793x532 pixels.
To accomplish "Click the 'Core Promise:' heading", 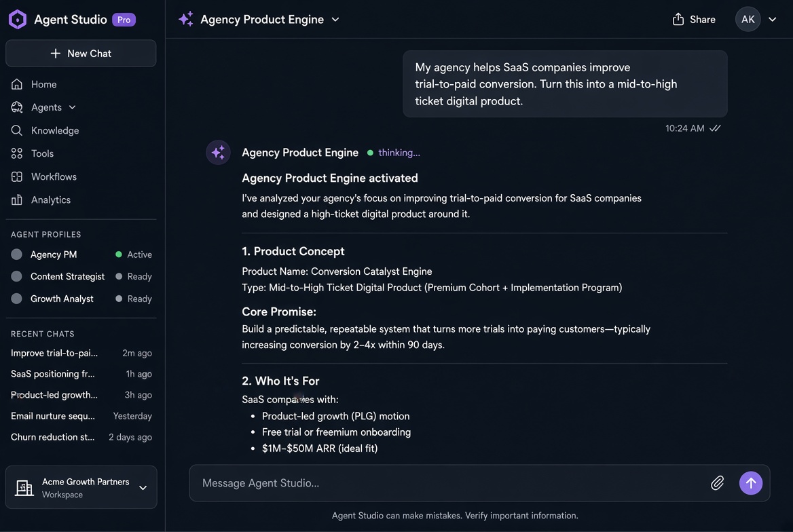I will click(278, 312).
